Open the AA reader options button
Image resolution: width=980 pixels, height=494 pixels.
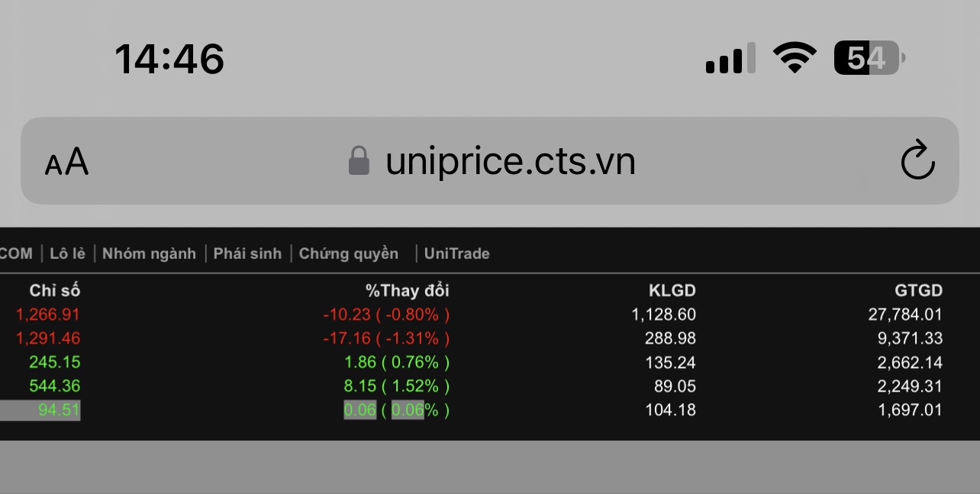point(67,162)
